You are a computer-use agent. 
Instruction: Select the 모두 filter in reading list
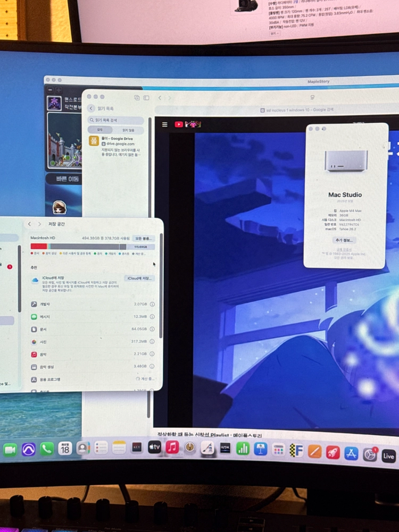pyautogui.click(x=100, y=130)
